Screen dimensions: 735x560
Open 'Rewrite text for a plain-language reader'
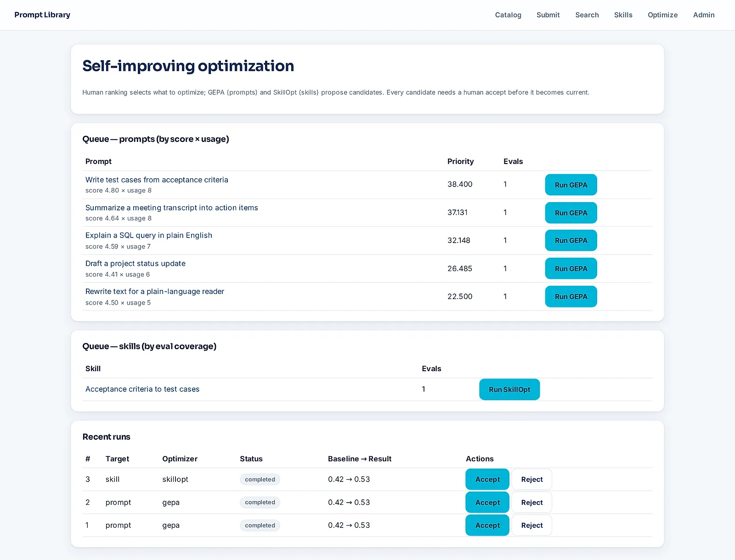coord(155,291)
